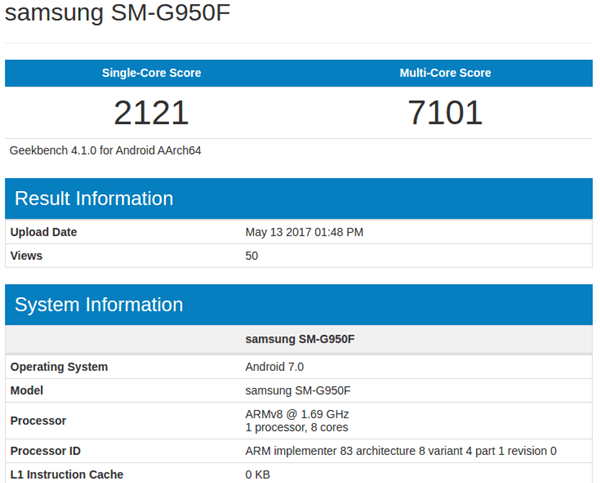The width and height of the screenshot is (600, 483).
Task: Click the ARMv8 @ 1.69 GHz processor value
Action: pyautogui.click(x=297, y=414)
